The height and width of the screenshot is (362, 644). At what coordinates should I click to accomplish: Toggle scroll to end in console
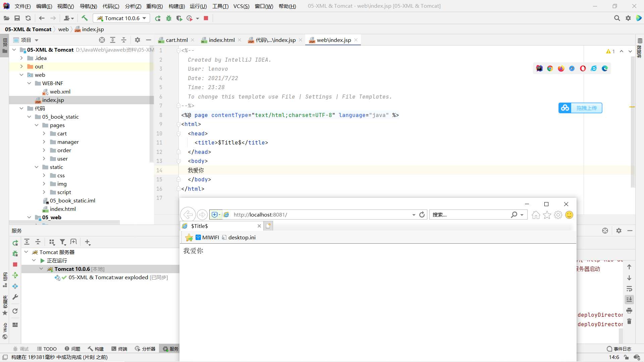pos(629,299)
